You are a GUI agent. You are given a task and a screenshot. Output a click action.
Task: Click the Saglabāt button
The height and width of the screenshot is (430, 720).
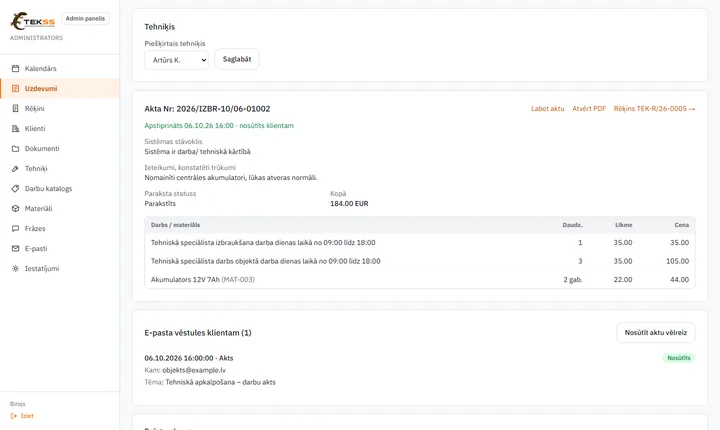[x=237, y=59]
